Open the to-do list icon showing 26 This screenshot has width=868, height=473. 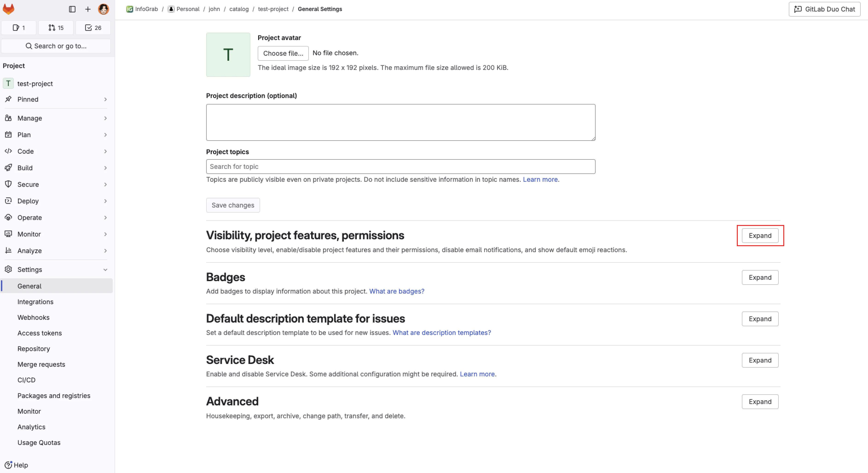click(93, 28)
